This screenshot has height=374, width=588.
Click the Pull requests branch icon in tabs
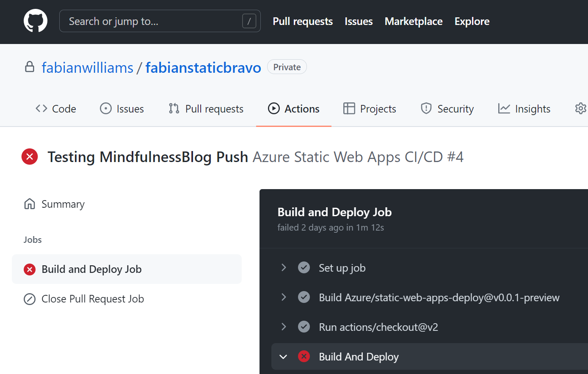tap(174, 109)
